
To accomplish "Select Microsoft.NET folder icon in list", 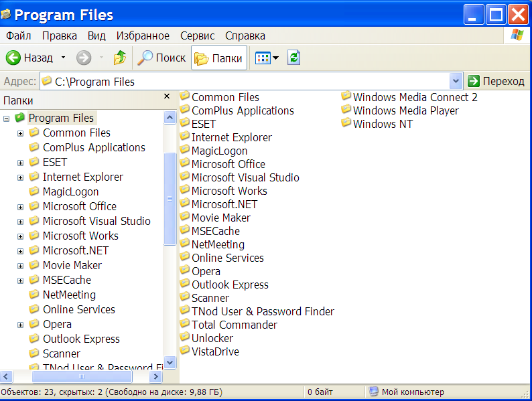I will coord(184,203).
